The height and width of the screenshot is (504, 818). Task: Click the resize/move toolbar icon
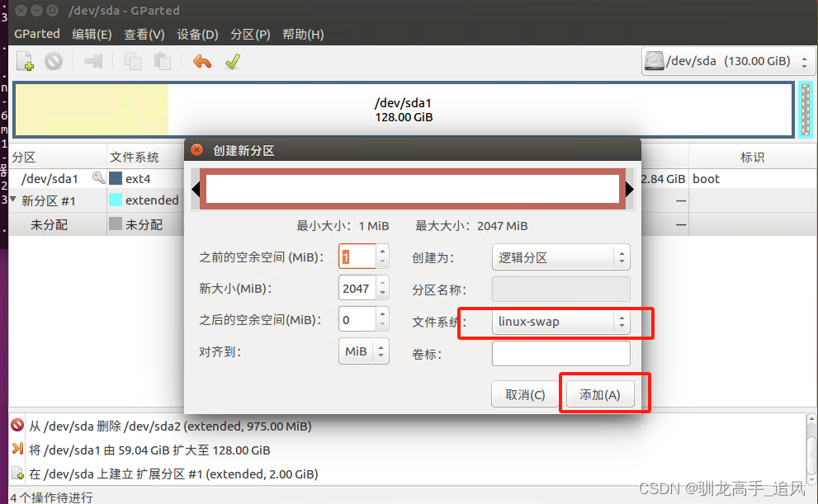tap(93, 62)
